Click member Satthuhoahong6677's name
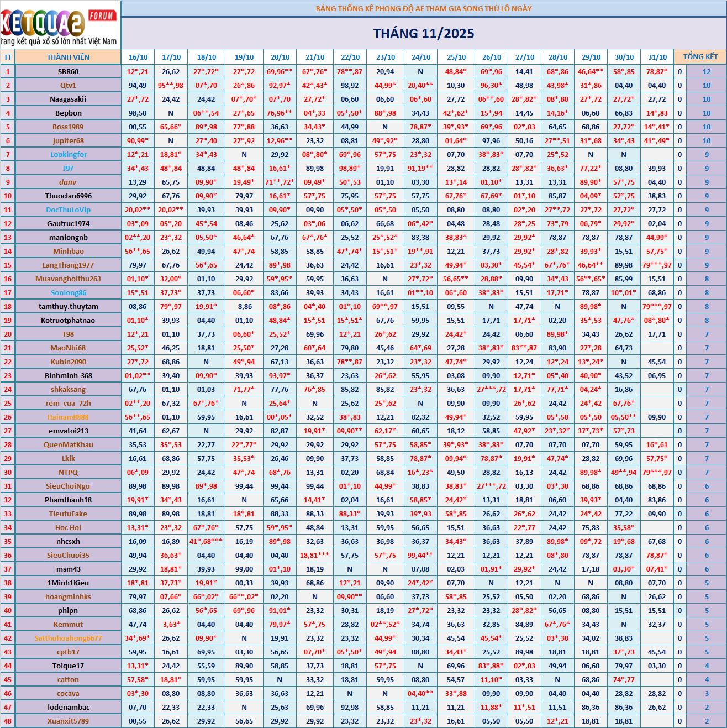The image size is (727, 728). 68,638
